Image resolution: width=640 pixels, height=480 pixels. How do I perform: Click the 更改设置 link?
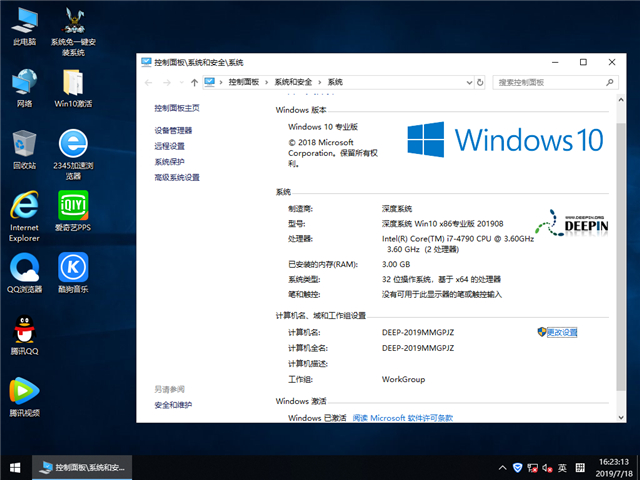(x=562, y=332)
